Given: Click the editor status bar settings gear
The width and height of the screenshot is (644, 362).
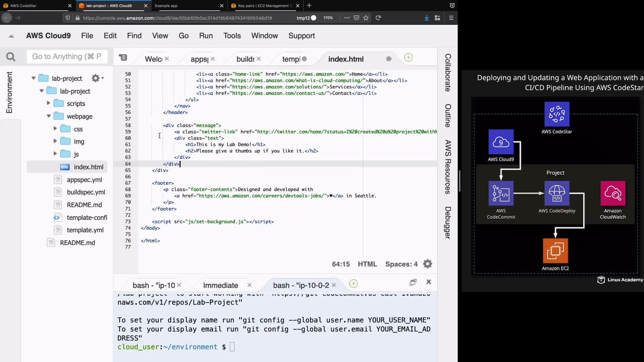Looking at the screenshot, I should (428, 264).
